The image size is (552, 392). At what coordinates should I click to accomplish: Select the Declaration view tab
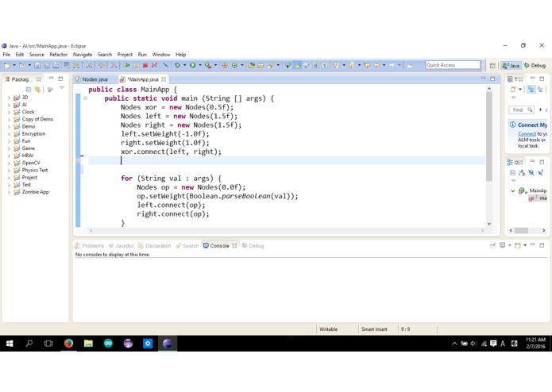point(155,246)
